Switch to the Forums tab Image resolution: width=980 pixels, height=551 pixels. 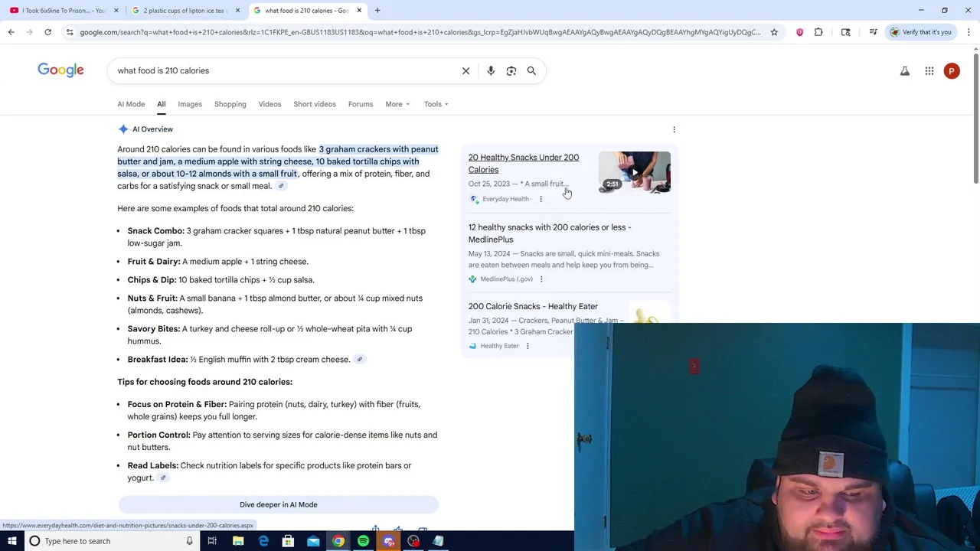tap(361, 104)
